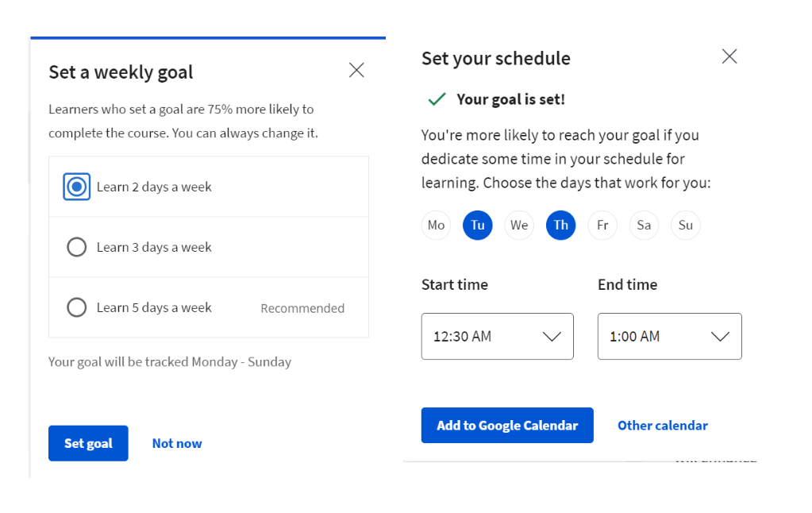
Task: Turn off Thursday day chip
Action: pyautogui.click(x=561, y=226)
